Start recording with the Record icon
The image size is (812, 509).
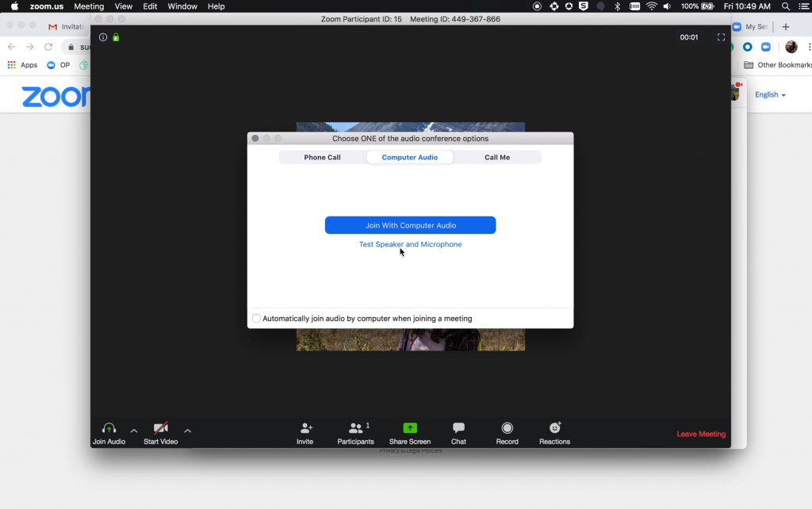coord(506,428)
